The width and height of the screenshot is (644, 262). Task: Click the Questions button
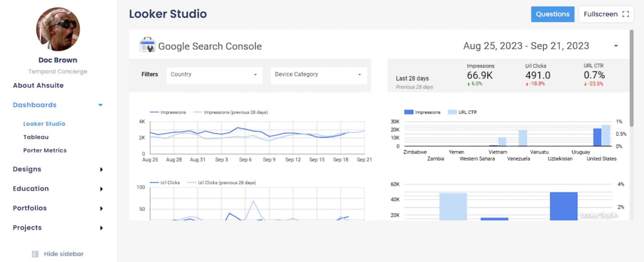(553, 14)
